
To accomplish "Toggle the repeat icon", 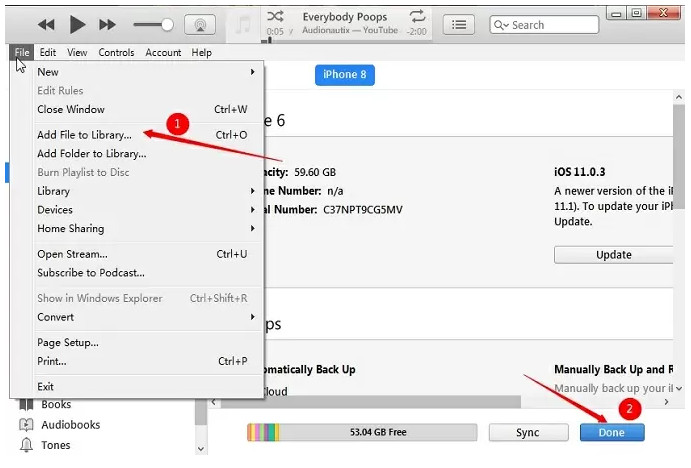I will coord(417,17).
